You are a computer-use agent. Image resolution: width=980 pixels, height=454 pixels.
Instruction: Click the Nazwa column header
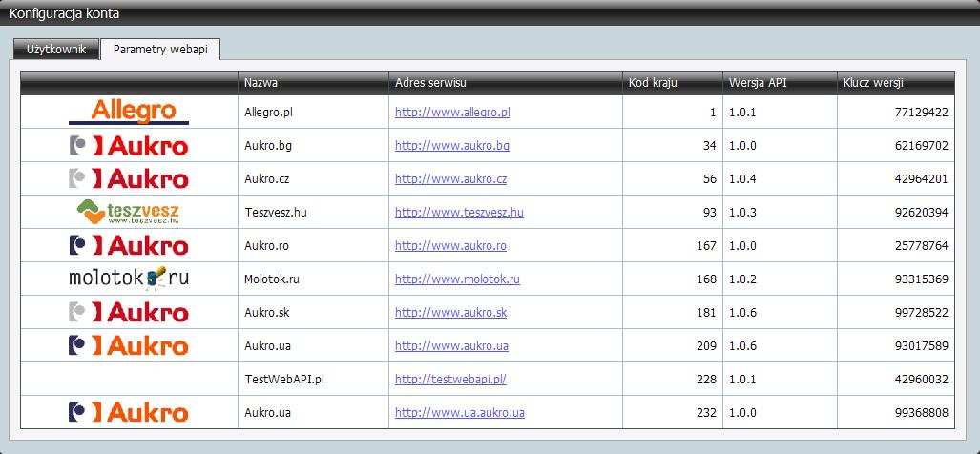tap(313, 83)
